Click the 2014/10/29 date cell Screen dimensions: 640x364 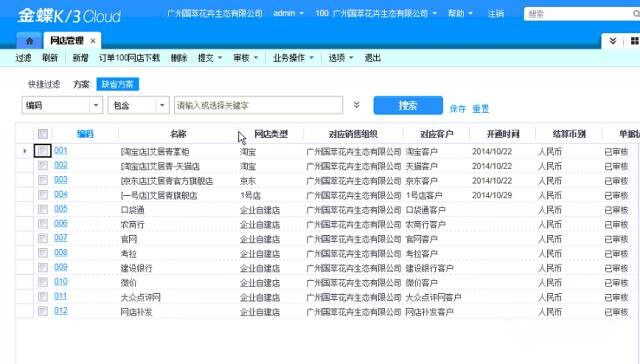pyautogui.click(x=492, y=195)
